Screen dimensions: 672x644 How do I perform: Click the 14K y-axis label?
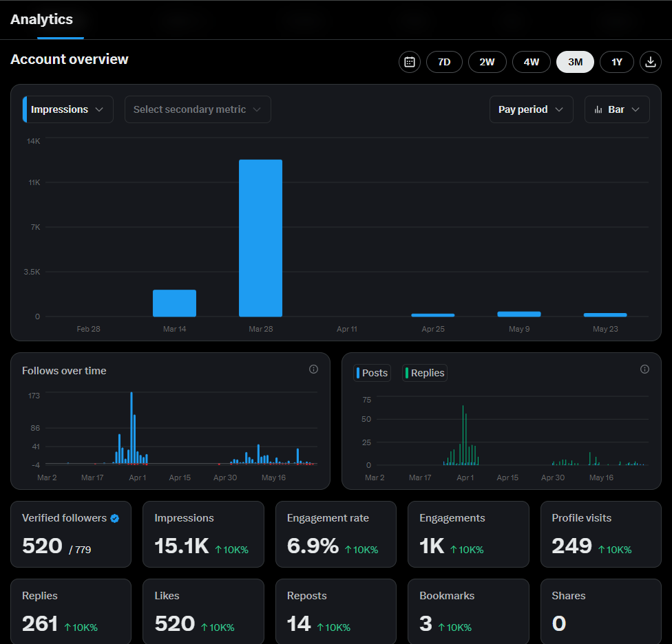34,141
